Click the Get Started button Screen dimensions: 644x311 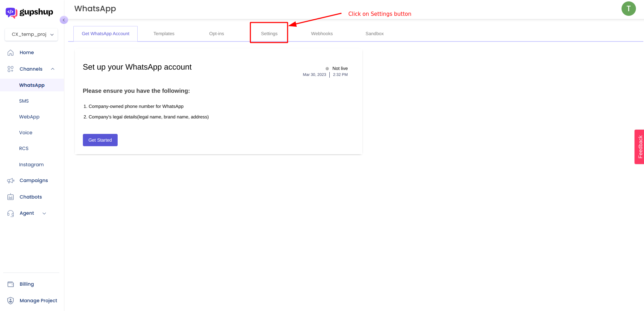coord(100,140)
